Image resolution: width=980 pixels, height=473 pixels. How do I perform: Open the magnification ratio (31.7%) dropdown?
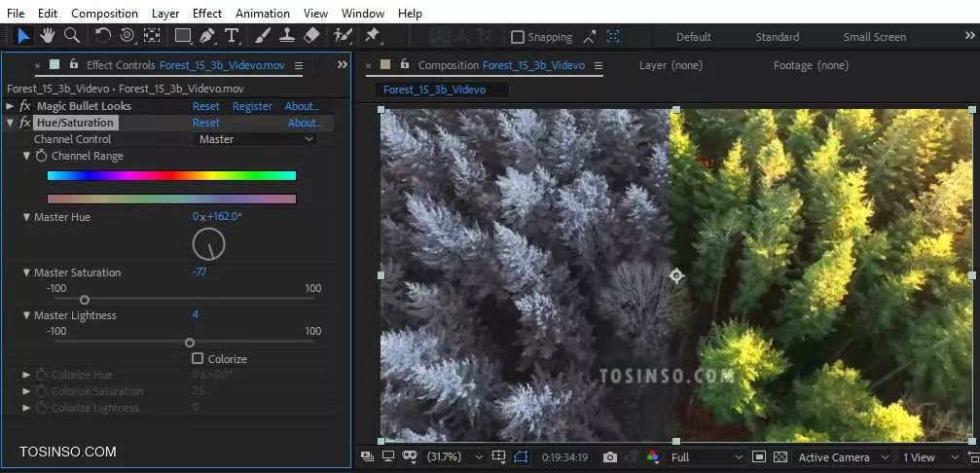pyautogui.click(x=454, y=457)
